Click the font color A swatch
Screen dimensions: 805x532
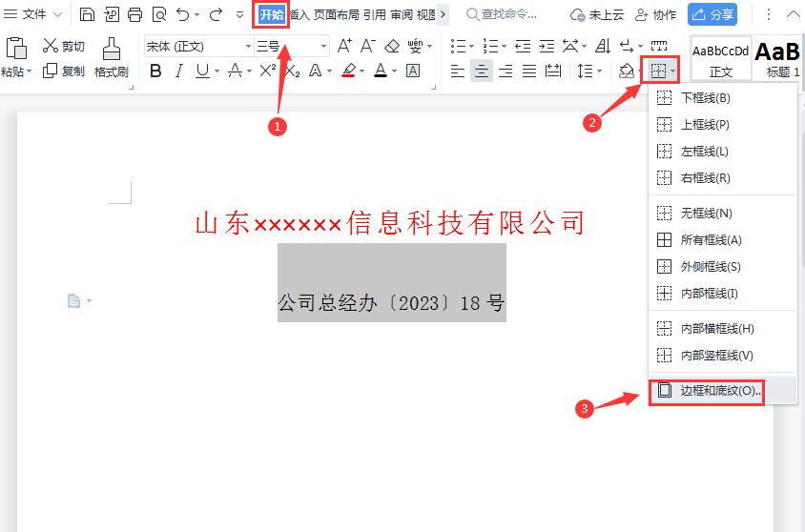[381, 71]
